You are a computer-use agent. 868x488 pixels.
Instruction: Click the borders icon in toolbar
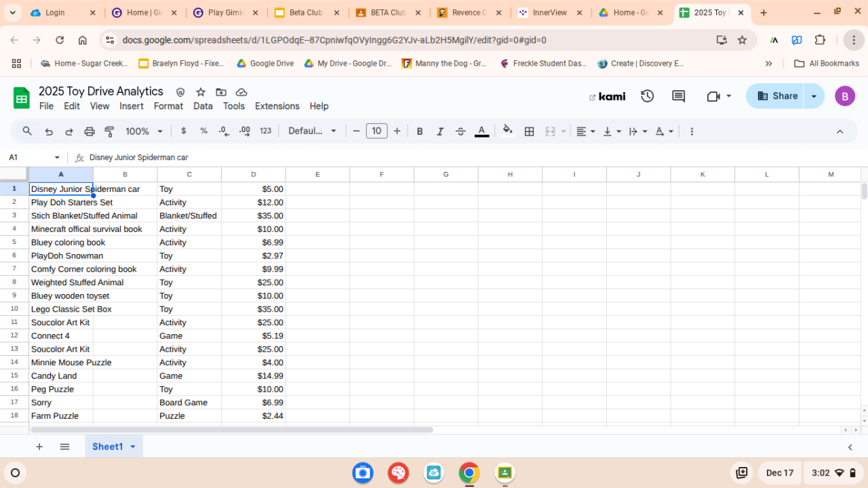point(530,131)
